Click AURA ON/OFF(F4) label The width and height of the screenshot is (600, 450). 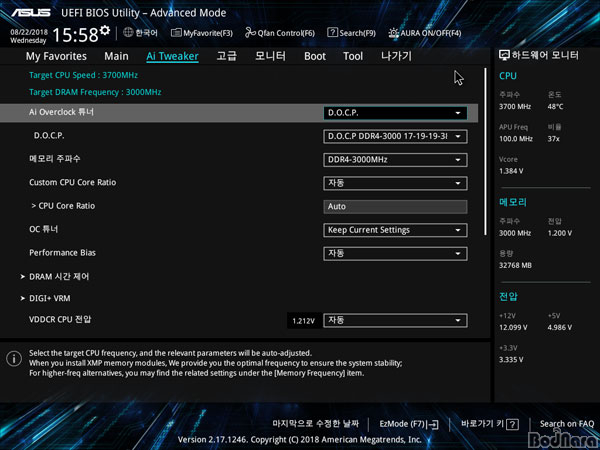[x=430, y=33]
